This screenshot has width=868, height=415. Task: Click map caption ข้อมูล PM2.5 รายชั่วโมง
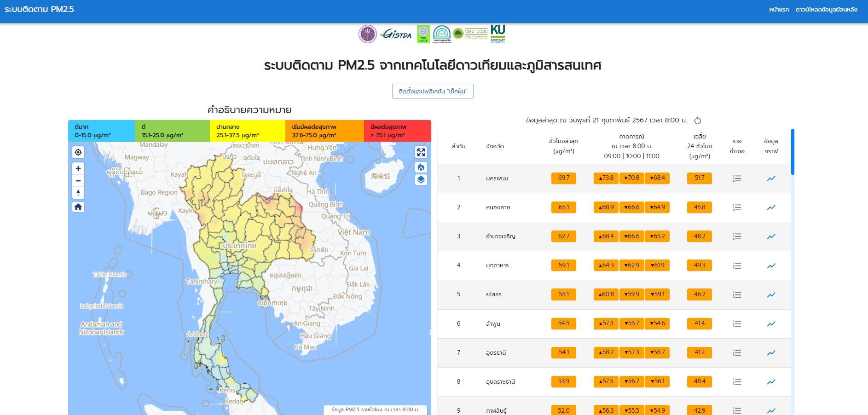pyautogui.click(x=375, y=409)
